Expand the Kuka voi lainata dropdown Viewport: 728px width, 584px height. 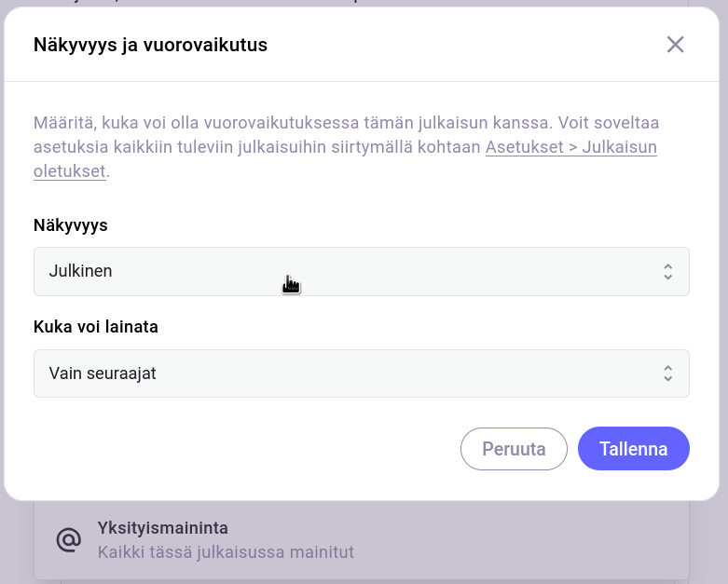(x=361, y=373)
